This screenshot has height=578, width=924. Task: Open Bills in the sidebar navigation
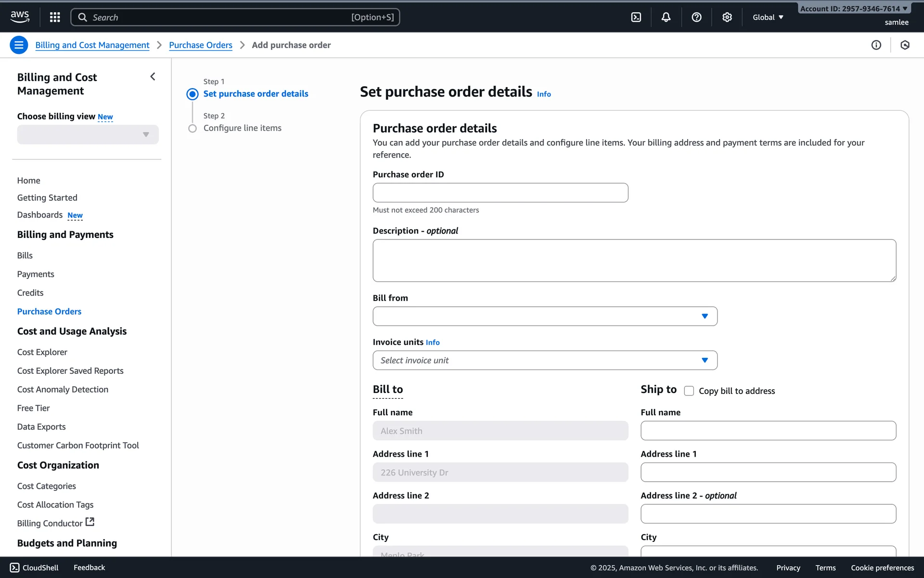(25, 255)
